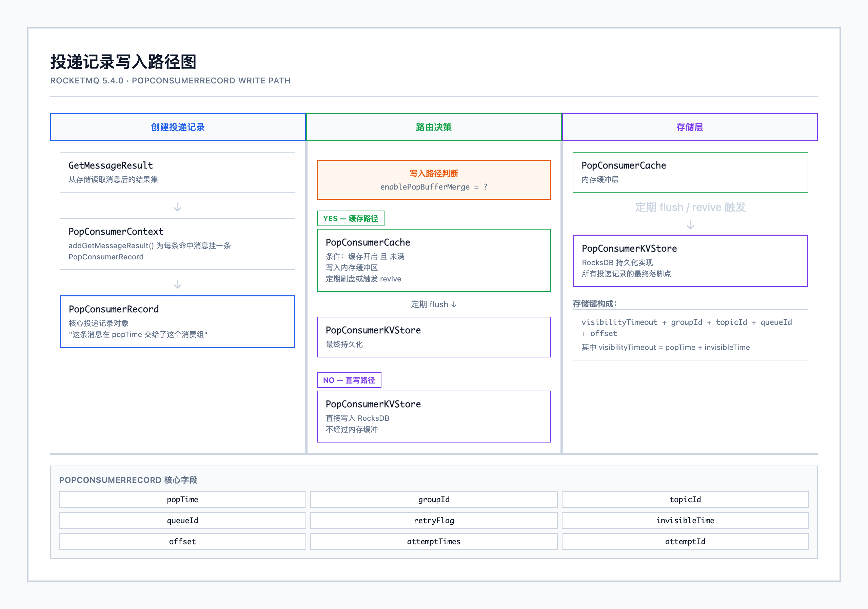Click the blue PopConsumerRecord box
Image resolution: width=868 pixels, height=609 pixels.
pos(177,321)
